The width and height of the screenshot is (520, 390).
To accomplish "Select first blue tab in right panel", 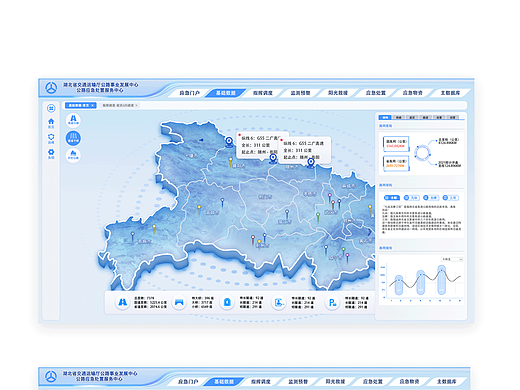I will pyautogui.click(x=385, y=117).
